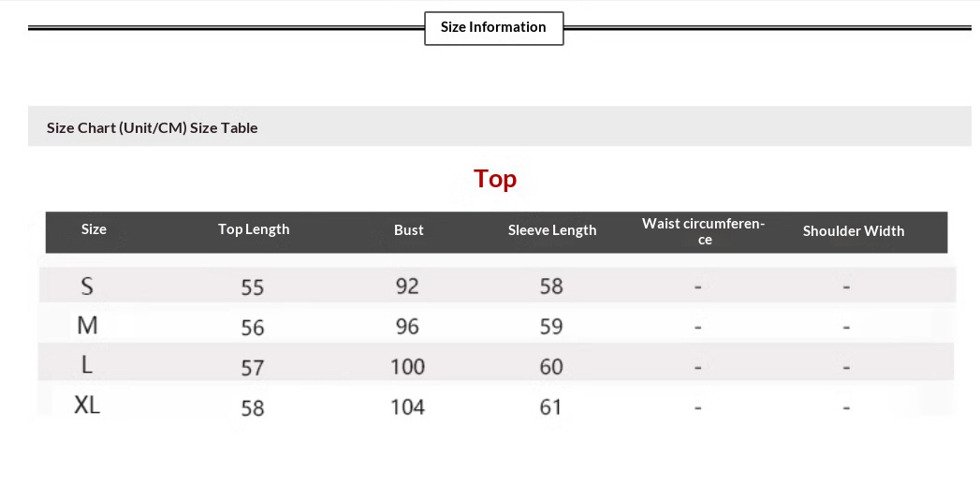Viewport: 980px width, 500px height.
Task: Click the XL size row label
Action: (x=87, y=405)
